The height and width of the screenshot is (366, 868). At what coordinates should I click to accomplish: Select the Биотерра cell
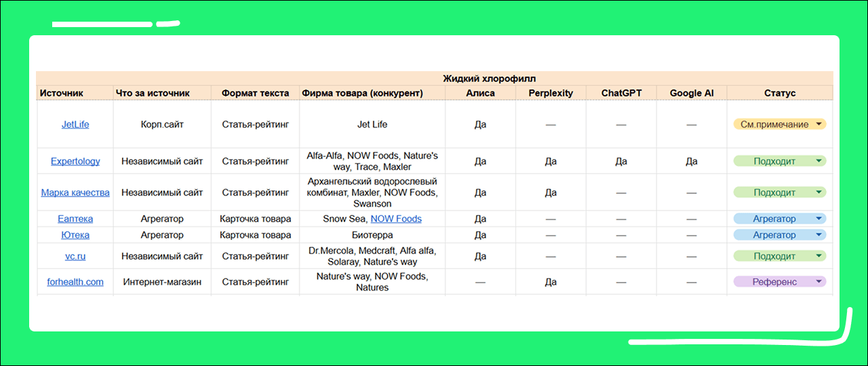[372, 235]
